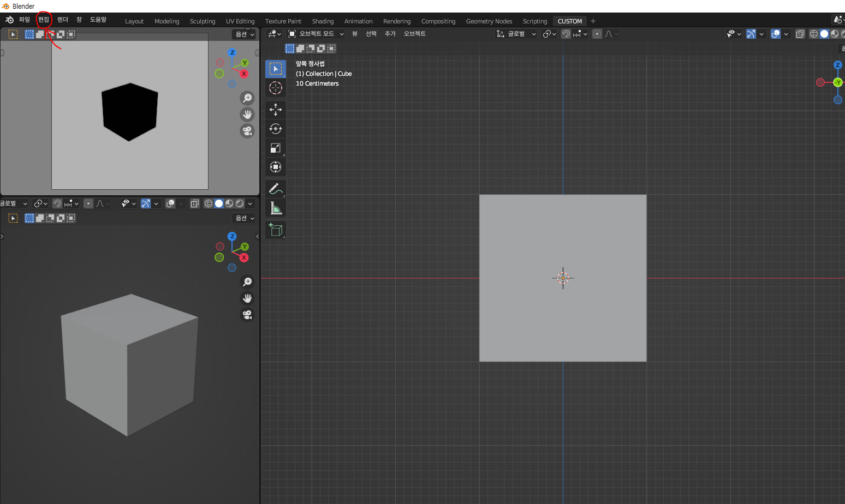
Task: Toggle X-ray in main viewport header
Action: (x=800, y=34)
